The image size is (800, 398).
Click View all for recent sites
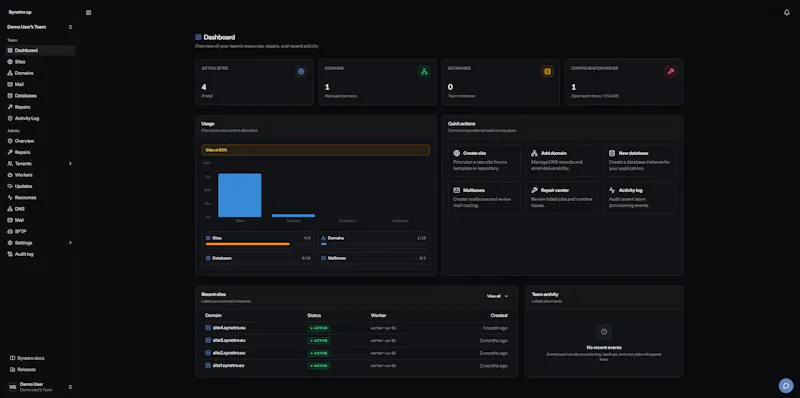click(497, 296)
